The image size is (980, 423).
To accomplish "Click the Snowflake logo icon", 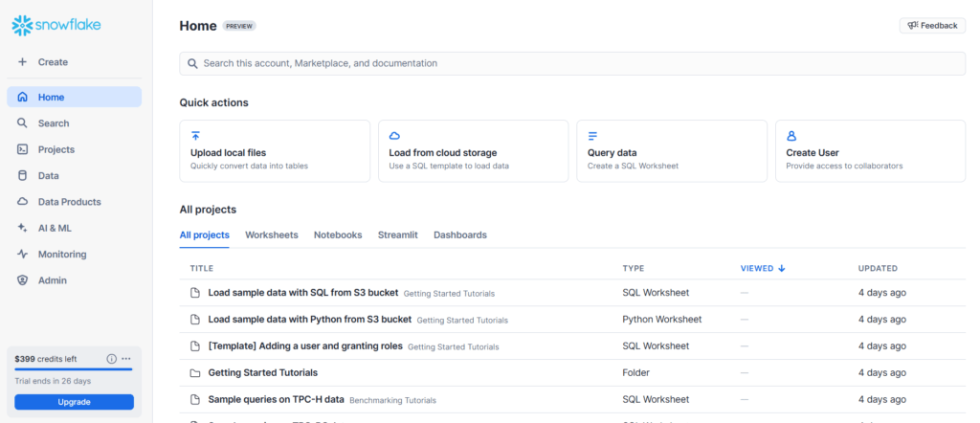I will point(22,26).
